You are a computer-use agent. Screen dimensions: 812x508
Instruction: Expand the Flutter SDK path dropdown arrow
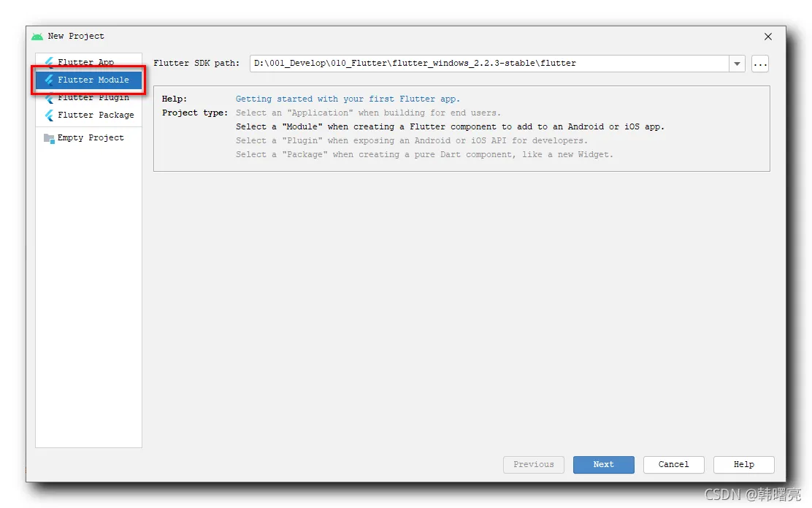click(x=737, y=64)
